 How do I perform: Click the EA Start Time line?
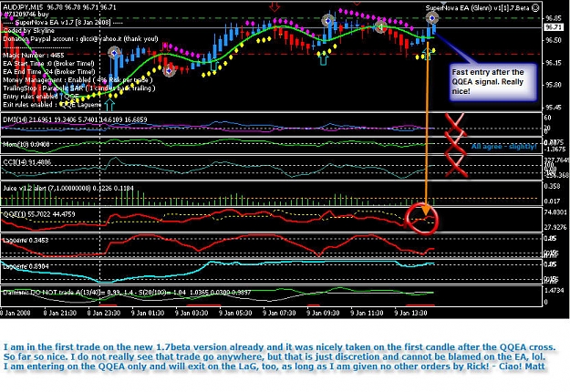pyautogui.click(x=48, y=64)
